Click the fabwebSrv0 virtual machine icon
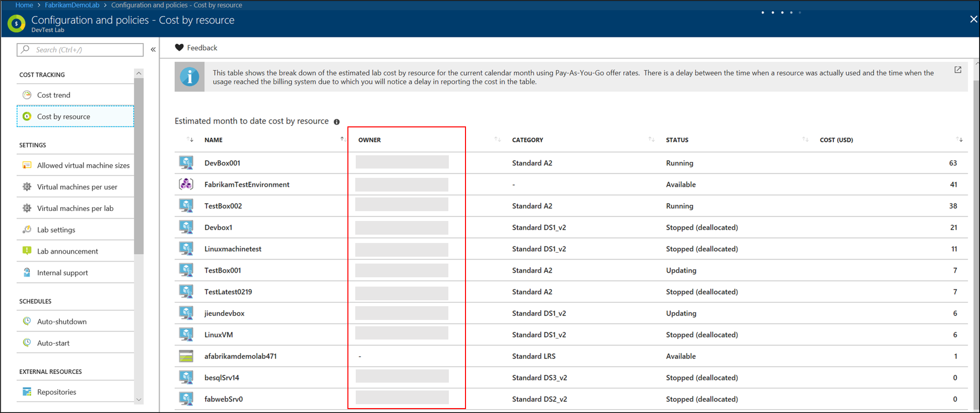 tap(186, 399)
